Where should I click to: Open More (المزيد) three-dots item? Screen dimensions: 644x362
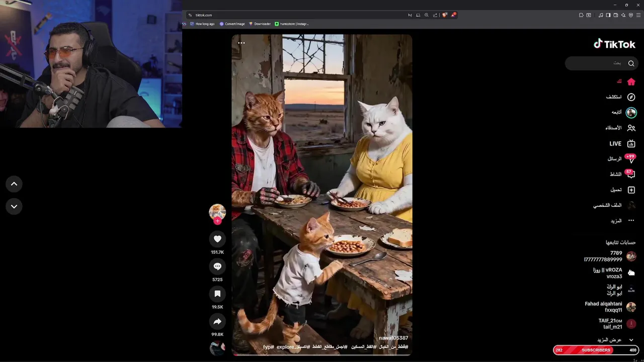tap(623, 221)
